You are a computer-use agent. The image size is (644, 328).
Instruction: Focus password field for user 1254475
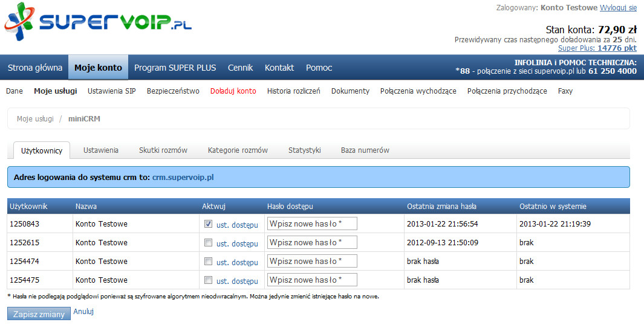[x=312, y=280]
